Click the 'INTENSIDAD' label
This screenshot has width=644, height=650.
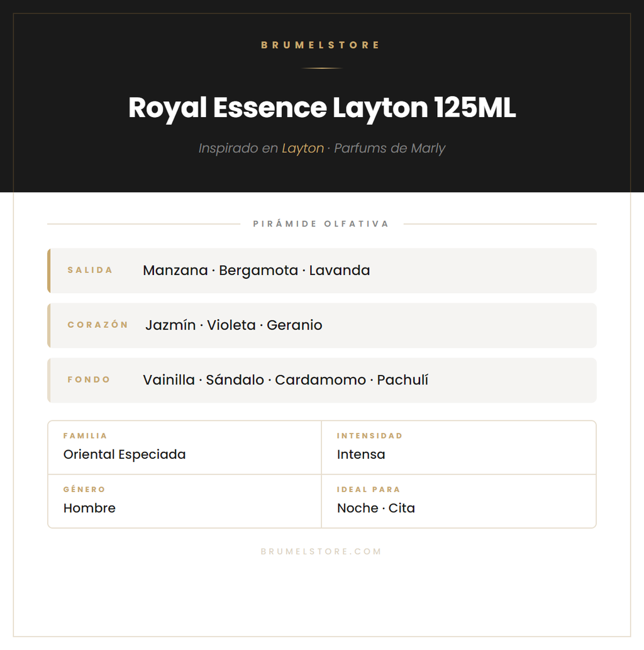[370, 435]
